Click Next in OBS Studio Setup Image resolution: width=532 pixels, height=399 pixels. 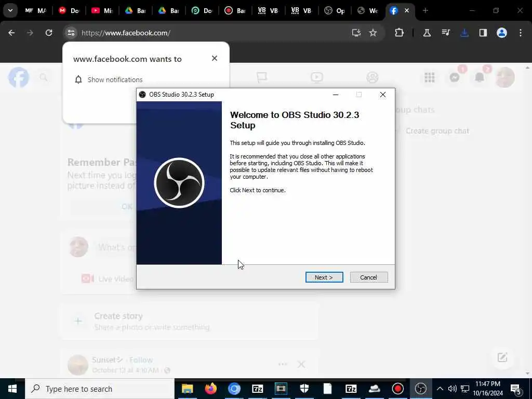click(x=324, y=277)
